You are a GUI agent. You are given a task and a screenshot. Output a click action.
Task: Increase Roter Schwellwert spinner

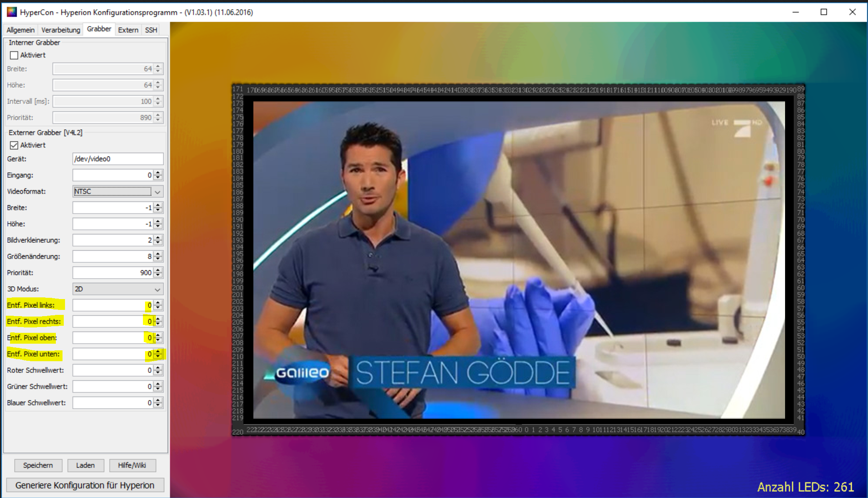point(158,368)
